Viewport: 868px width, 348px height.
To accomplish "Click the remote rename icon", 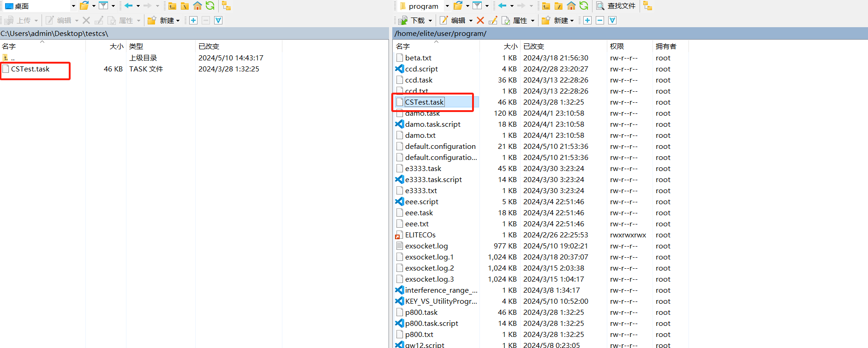I will point(493,20).
